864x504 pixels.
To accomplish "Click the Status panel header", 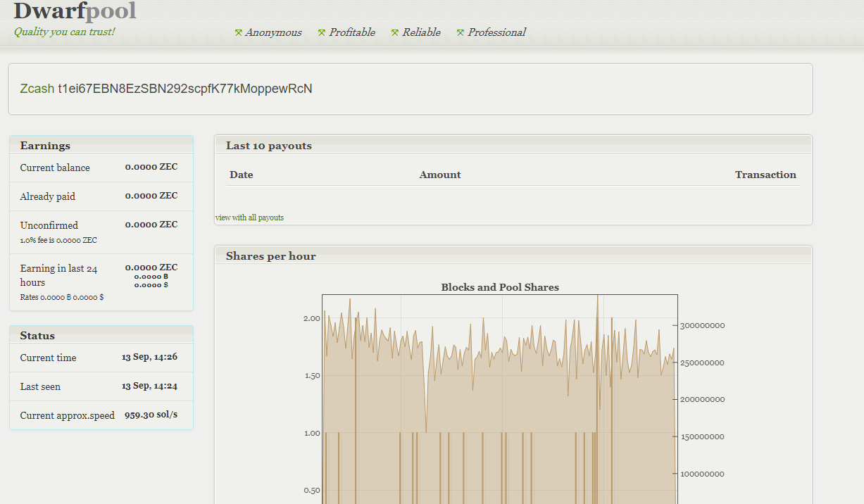I will point(37,336).
